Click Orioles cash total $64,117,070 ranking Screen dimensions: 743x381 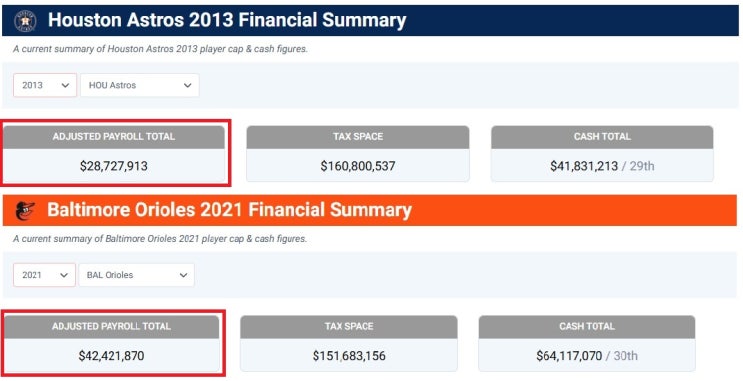tap(587, 356)
